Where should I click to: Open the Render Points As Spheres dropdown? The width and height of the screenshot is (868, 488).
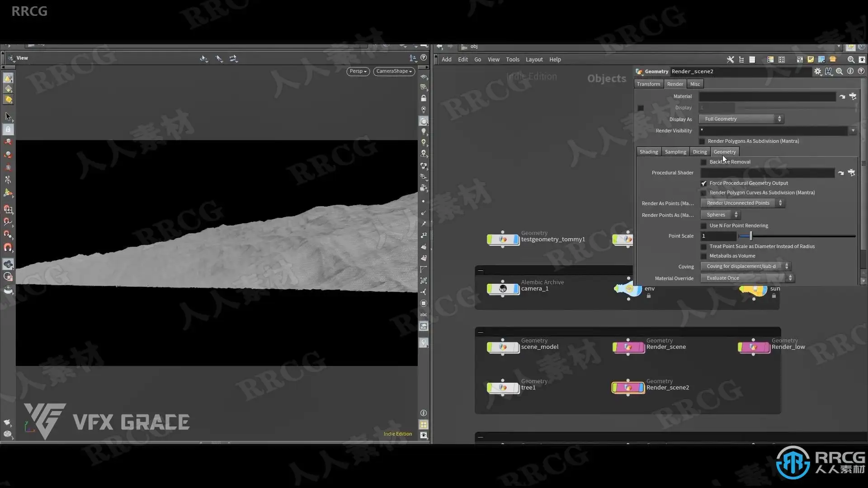(721, 215)
